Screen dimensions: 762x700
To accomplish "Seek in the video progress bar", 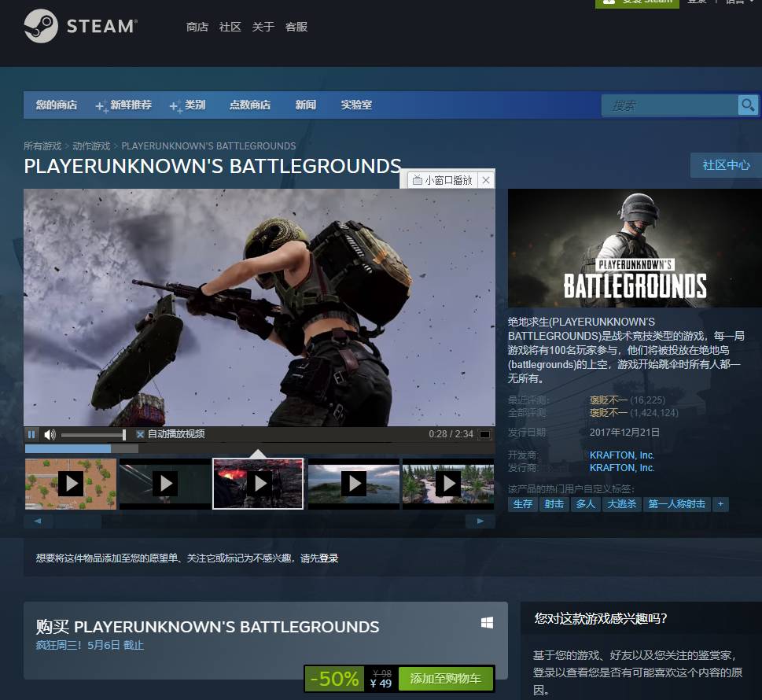I will pos(259,448).
